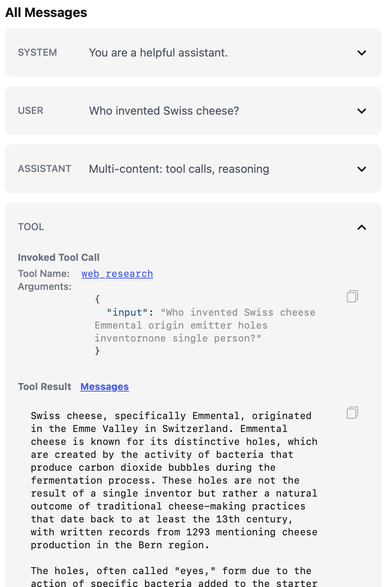Open the Messages link beside Tool Result
This screenshot has width=392, height=587.
coord(104,387)
